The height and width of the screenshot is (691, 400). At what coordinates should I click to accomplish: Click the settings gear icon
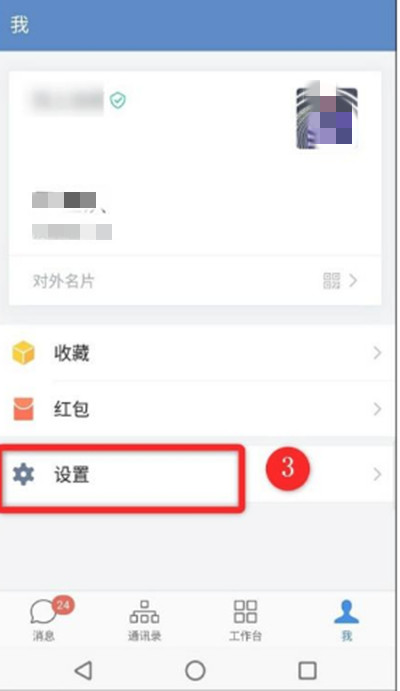coord(23,474)
